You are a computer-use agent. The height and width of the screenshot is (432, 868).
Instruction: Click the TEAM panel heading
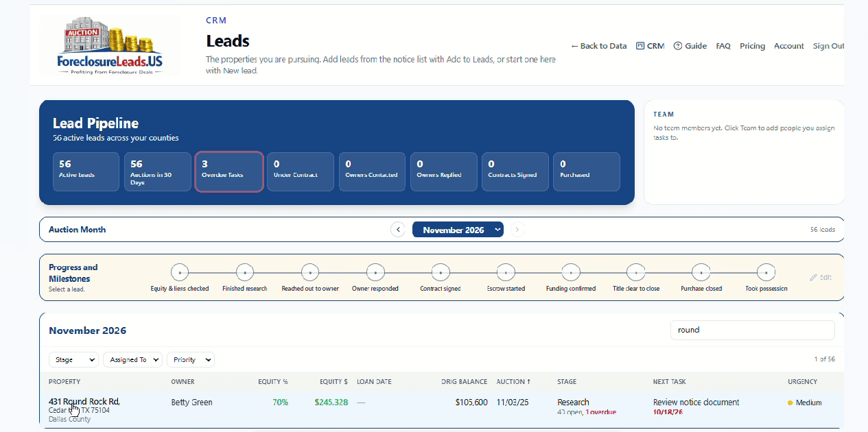click(x=664, y=115)
